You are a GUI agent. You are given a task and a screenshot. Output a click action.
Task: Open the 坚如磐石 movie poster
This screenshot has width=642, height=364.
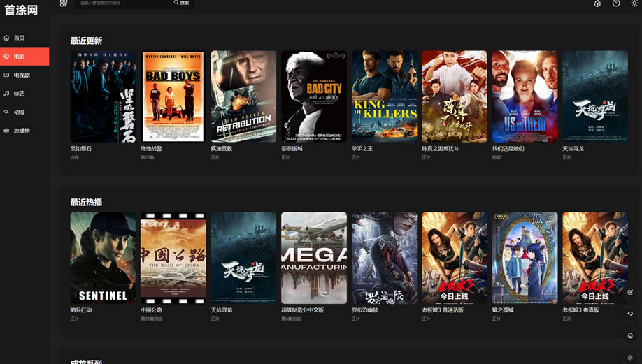click(103, 96)
